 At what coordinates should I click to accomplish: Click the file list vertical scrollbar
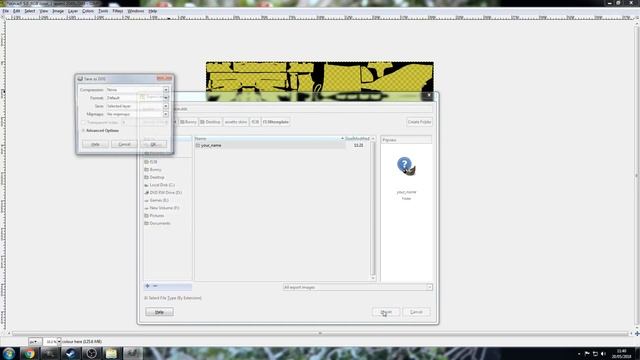tap(373, 209)
